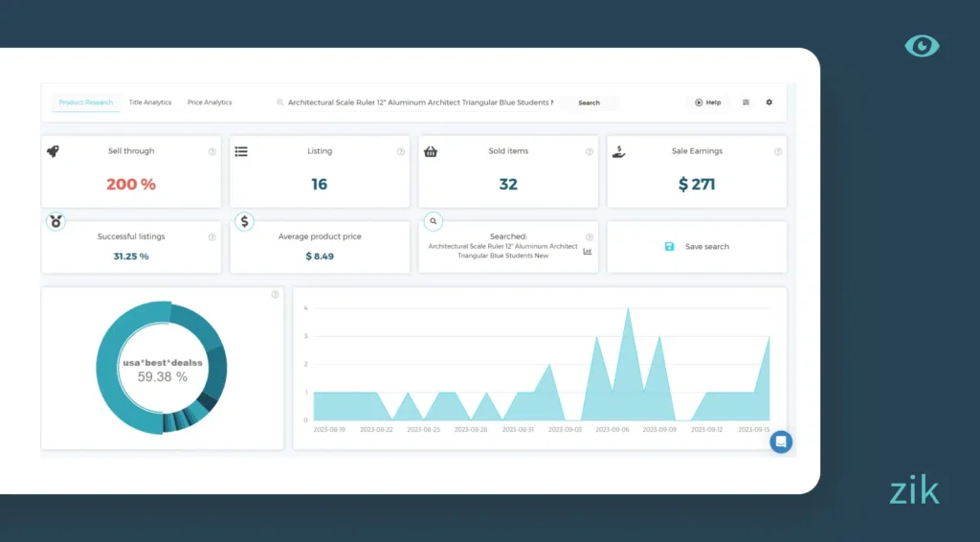Open the chat support bubble
This screenshot has width=980, height=542.
[x=781, y=441]
